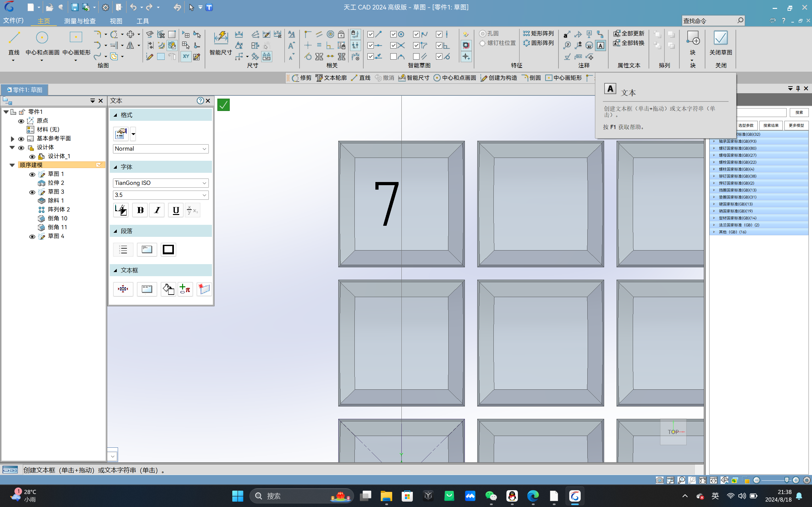This screenshot has height=507, width=812.
Task: Click the 全部转换 button
Action: [629, 43]
